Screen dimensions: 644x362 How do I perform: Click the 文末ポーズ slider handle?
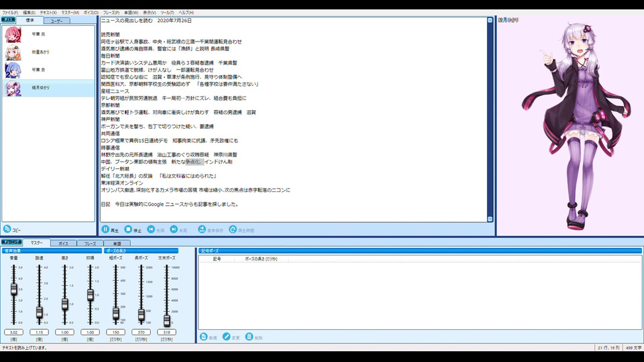[x=166, y=320]
